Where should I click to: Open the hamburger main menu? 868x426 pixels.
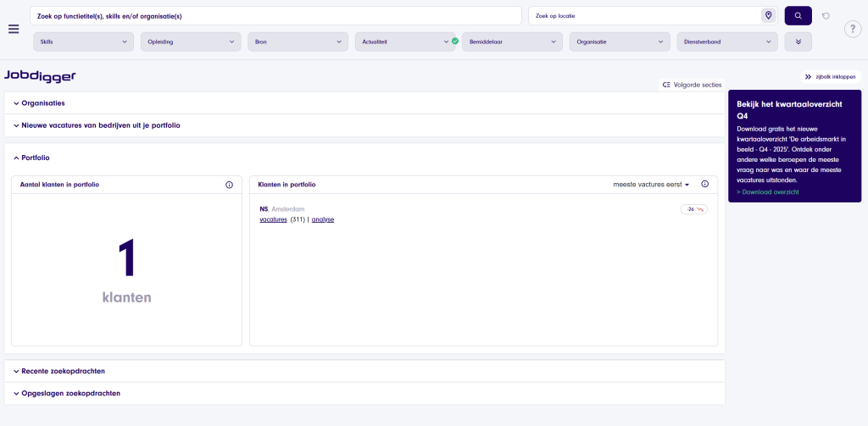coord(14,29)
